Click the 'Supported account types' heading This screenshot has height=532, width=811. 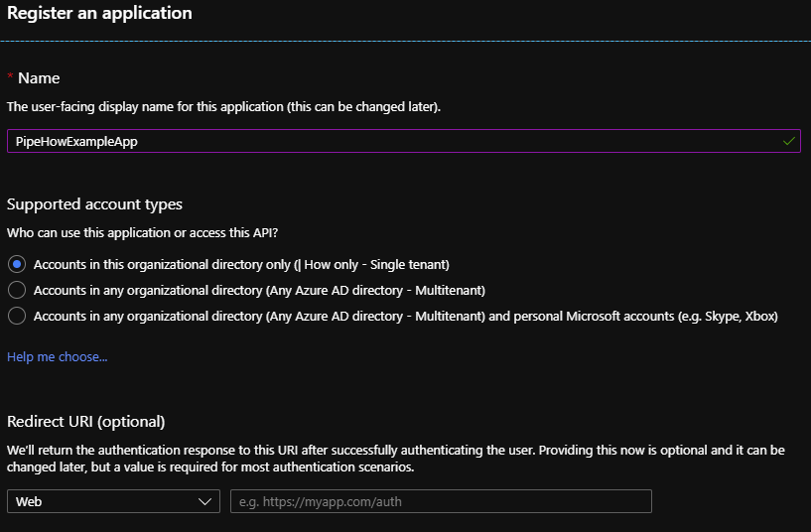tap(94, 204)
